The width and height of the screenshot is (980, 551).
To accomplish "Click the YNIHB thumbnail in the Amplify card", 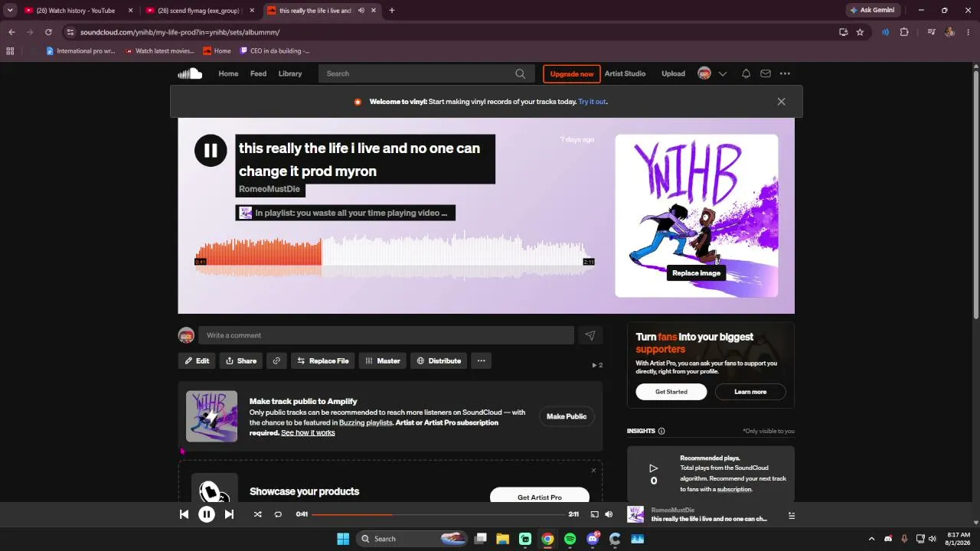I will pos(211,416).
